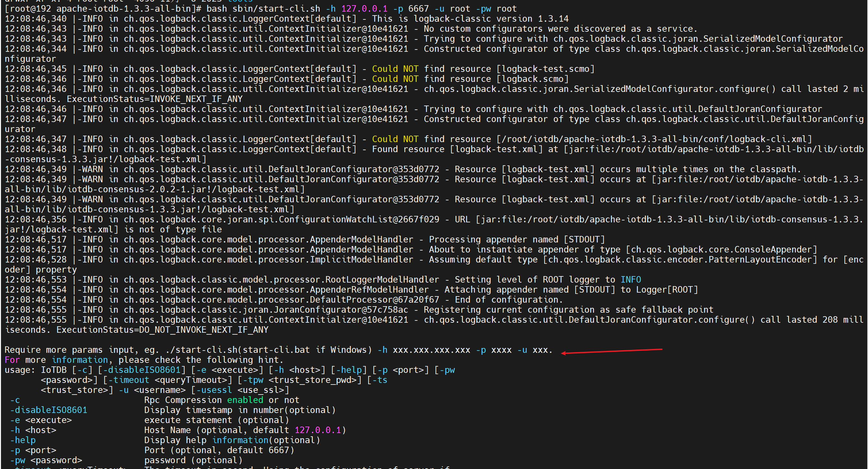Click the text '[logback.scmo]'
868x469 pixels.
(x=533, y=79)
